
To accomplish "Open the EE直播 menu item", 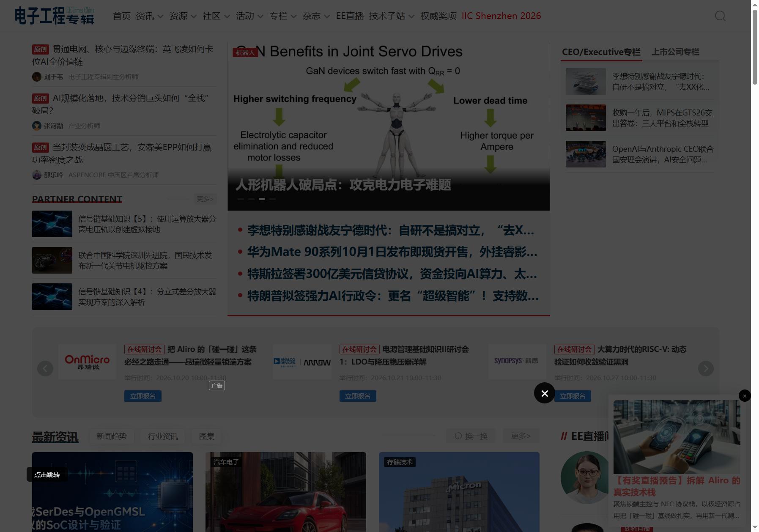I will (350, 16).
